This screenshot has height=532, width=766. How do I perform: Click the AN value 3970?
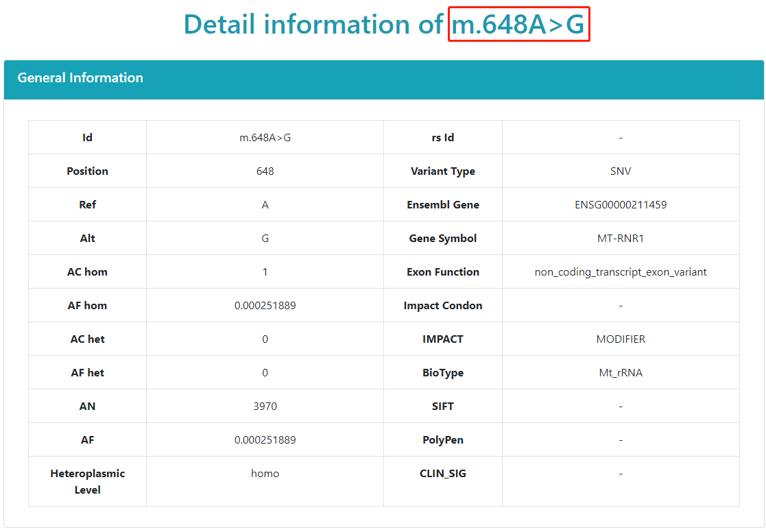tap(265, 407)
